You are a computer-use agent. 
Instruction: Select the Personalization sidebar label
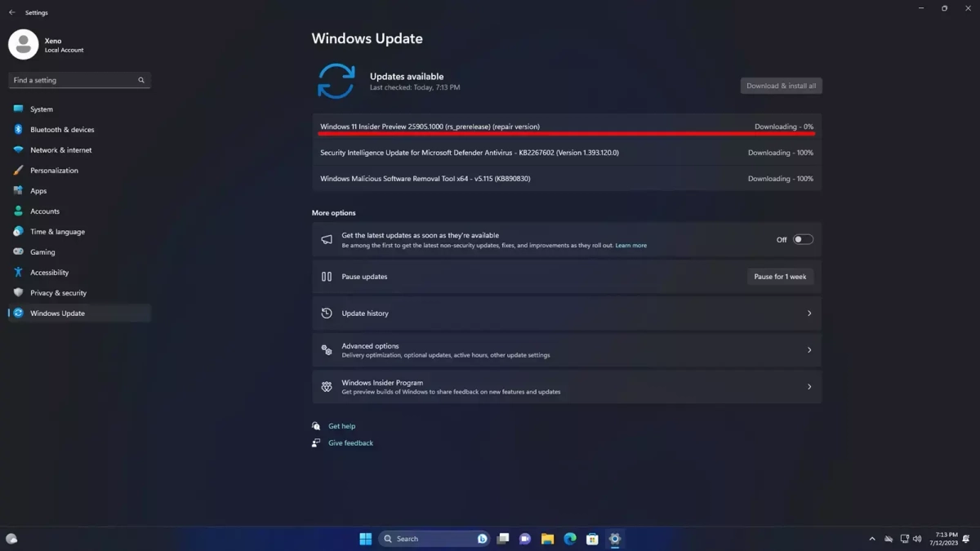tap(54, 171)
